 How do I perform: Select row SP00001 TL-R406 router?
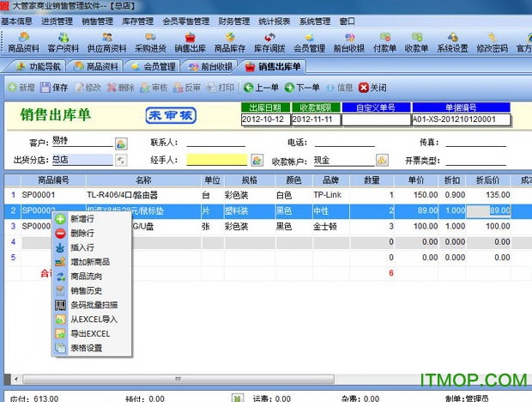[x=268, y=195]
